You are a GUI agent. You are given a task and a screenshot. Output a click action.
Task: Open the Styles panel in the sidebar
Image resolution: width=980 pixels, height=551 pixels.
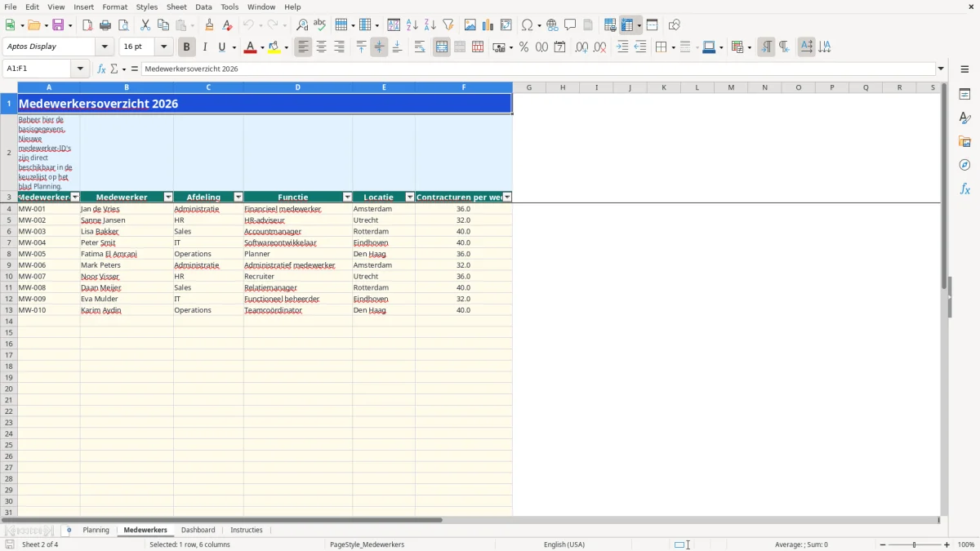[964, 118]
